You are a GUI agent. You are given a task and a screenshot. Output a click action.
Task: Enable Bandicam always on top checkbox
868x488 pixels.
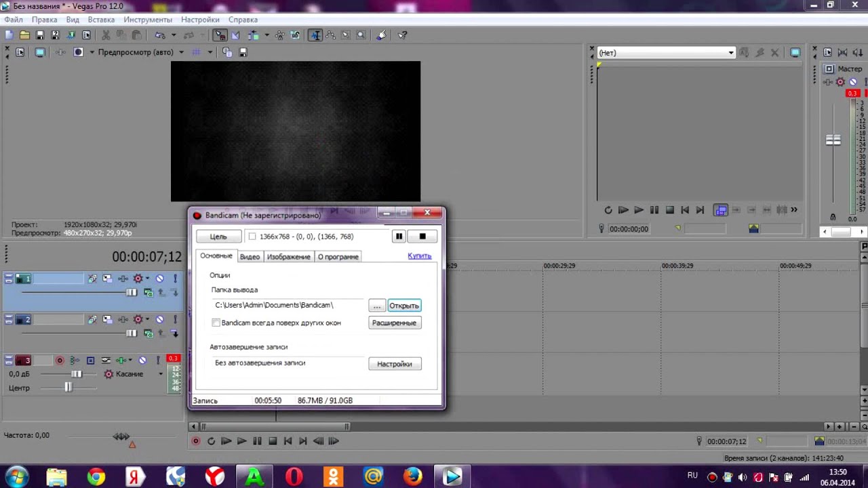(x=216, y=323)
